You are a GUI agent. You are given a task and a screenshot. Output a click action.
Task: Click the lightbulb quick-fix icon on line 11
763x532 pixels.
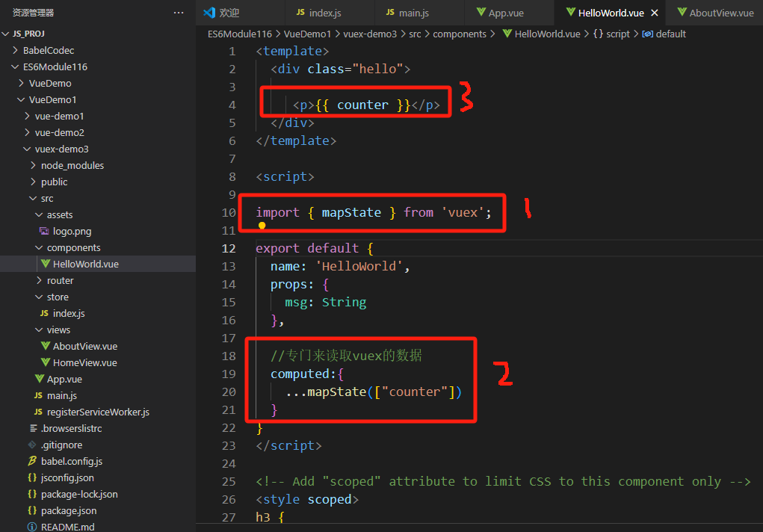click(262, 226)
